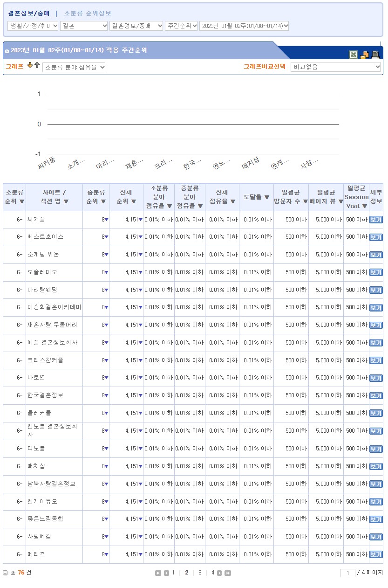Click 보기 button for 씨커플 row
The height and width of the screenshot is (588, 388).
point(375,220)
